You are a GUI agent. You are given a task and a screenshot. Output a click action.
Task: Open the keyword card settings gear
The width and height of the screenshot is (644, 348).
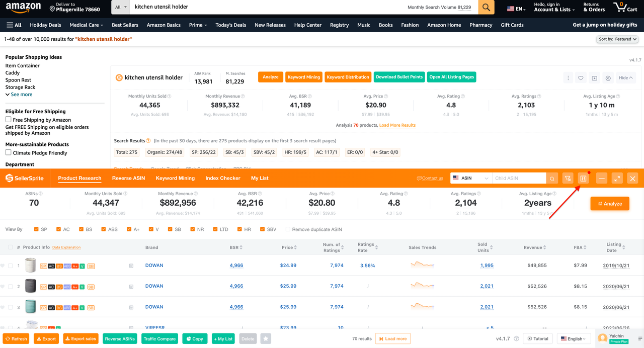point(608,78)
